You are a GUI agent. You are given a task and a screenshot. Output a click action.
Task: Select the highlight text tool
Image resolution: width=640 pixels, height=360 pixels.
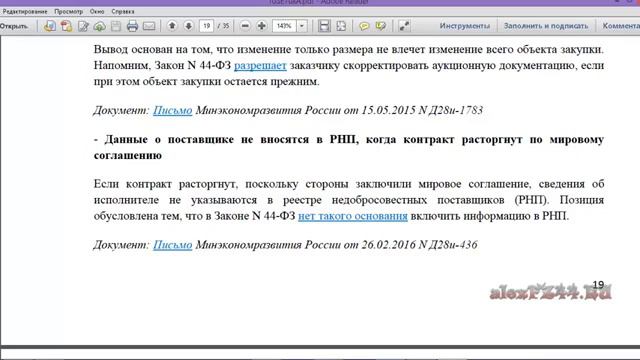point(380,26)
